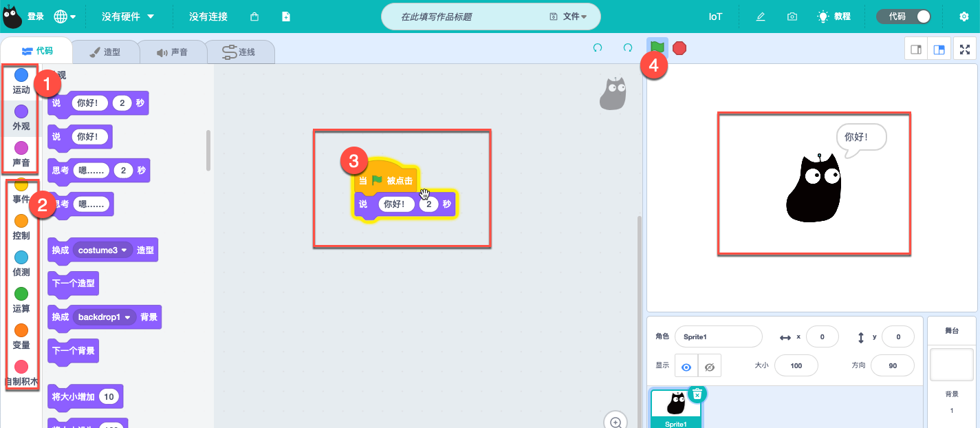Click the y position field

tap(898, 336)
